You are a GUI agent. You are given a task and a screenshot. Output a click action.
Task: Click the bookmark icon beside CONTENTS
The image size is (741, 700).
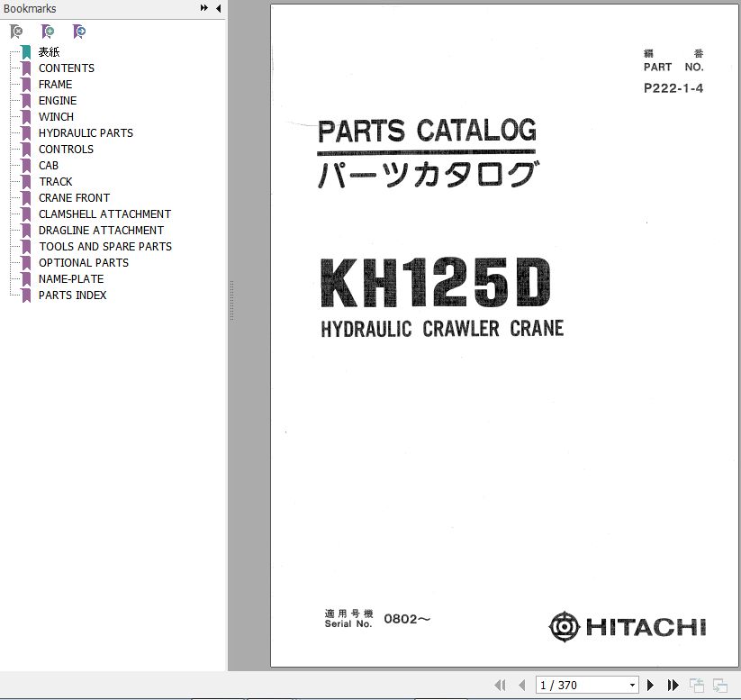[26, 68]
